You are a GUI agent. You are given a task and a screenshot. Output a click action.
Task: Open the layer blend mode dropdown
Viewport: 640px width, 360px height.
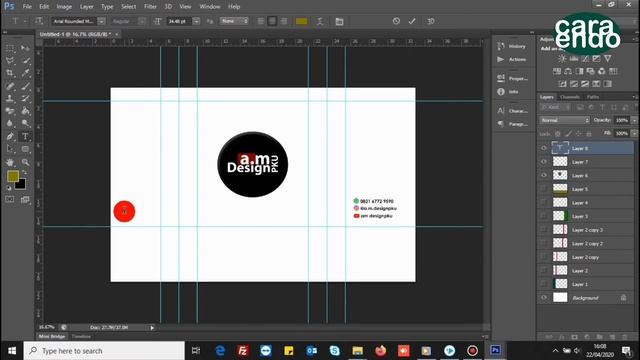pyautogui.click(x=564, y=120)
